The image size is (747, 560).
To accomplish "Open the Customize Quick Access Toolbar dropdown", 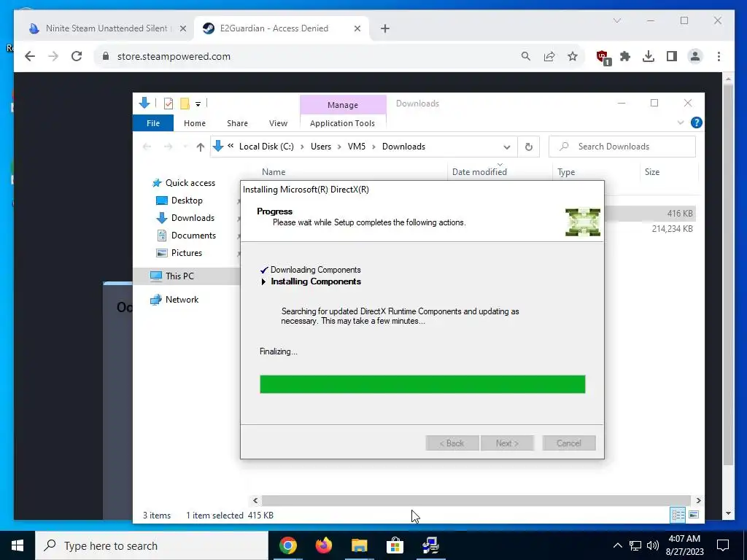I will pyautogui.click(x=198, y=104).
